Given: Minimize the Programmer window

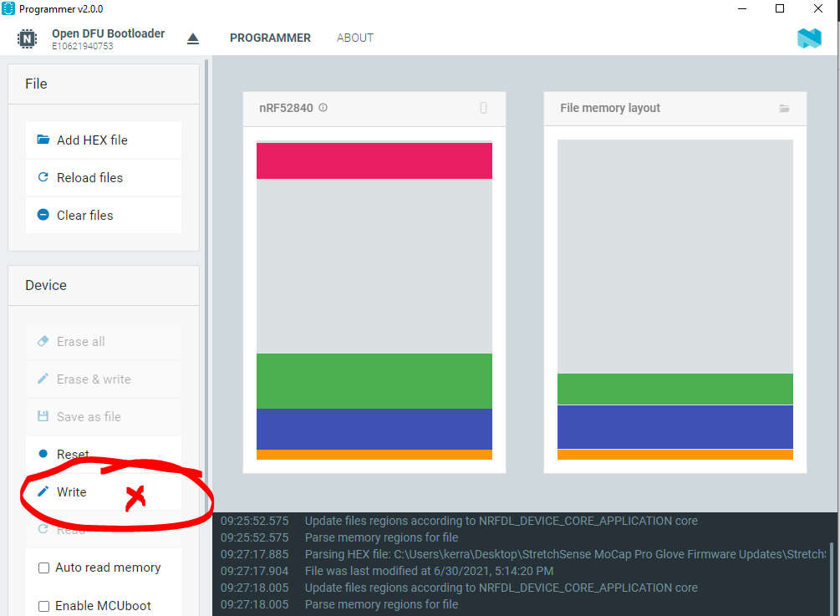Looking at the screenshot, I should tap(742, 8).
